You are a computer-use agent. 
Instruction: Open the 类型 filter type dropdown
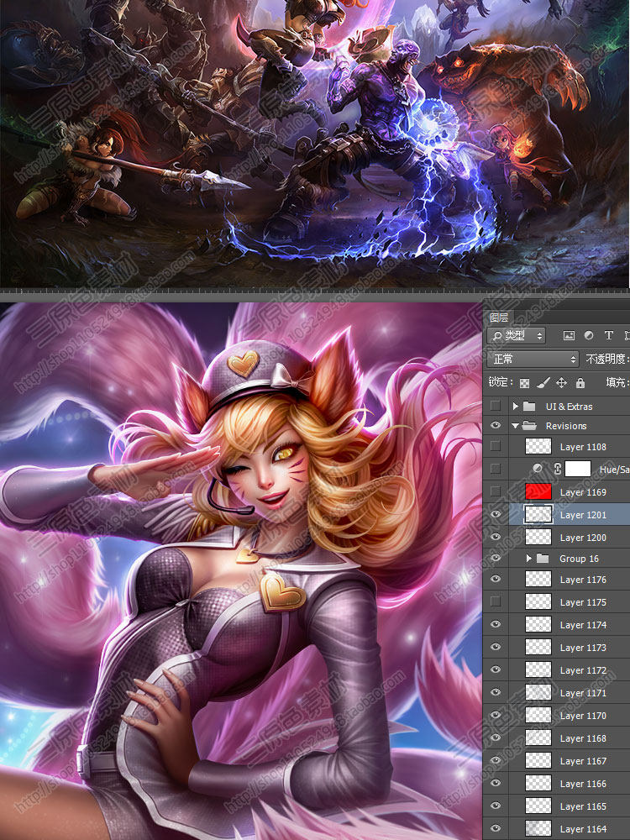pyautogui.click(x=517, y=336)
